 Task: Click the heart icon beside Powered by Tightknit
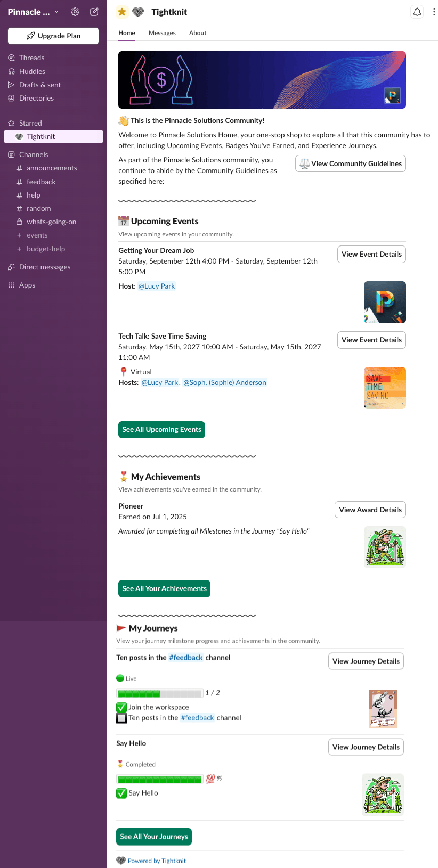(121, 861)
